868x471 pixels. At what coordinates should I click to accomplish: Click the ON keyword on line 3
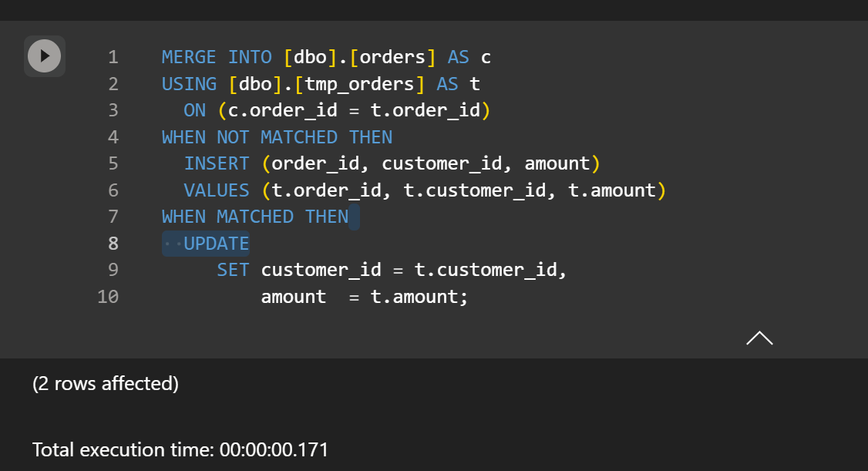(x=194, y=110)
